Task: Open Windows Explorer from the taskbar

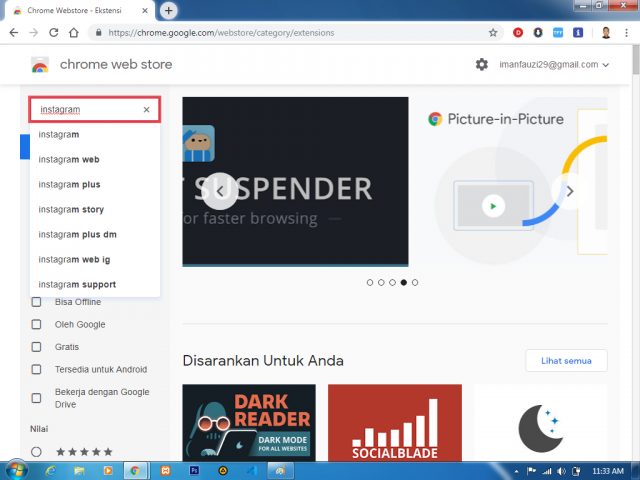Action: 79,471
